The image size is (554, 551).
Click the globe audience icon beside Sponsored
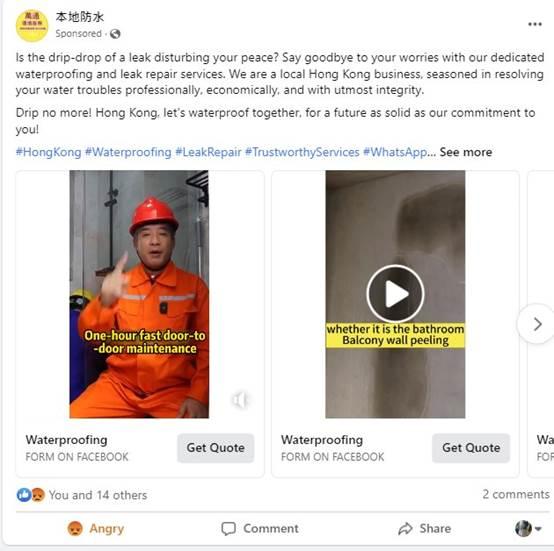coord(115,34)
